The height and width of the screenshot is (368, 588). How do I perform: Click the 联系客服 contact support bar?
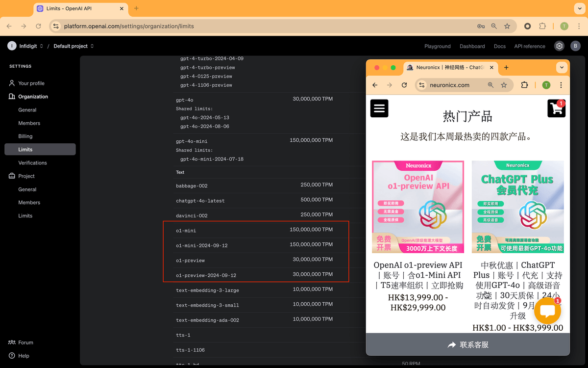pos(468,344)
